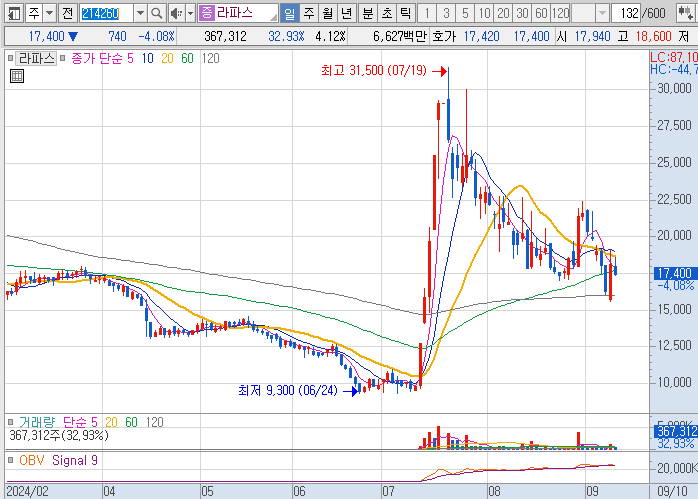Click the current price tag 17,400 on axis
This screenshot has height=499, width=698.
coord(675,273)
